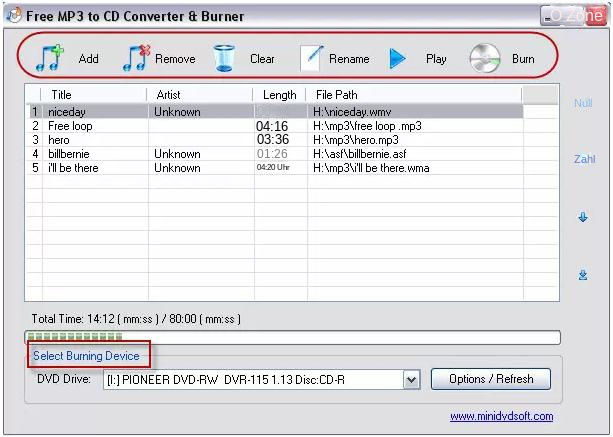The height and width of the screenshot is (437, 613).
Task: Sort by the Length column header
Action: click(x=280, y=95)
